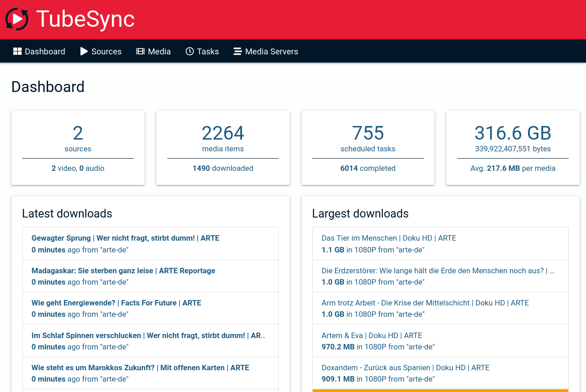Open 'Madagaskar: Sie sterben ganz leise' download

pyautogui.click(x=150, y=276)
